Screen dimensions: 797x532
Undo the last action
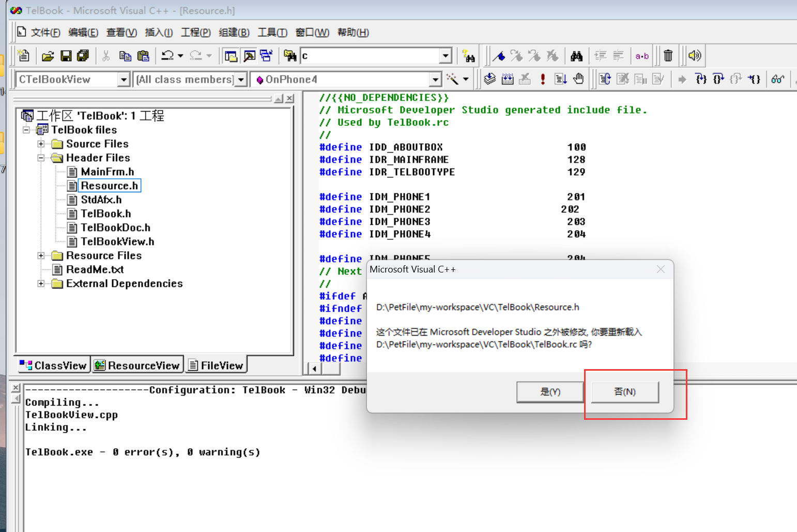point(167,55)
